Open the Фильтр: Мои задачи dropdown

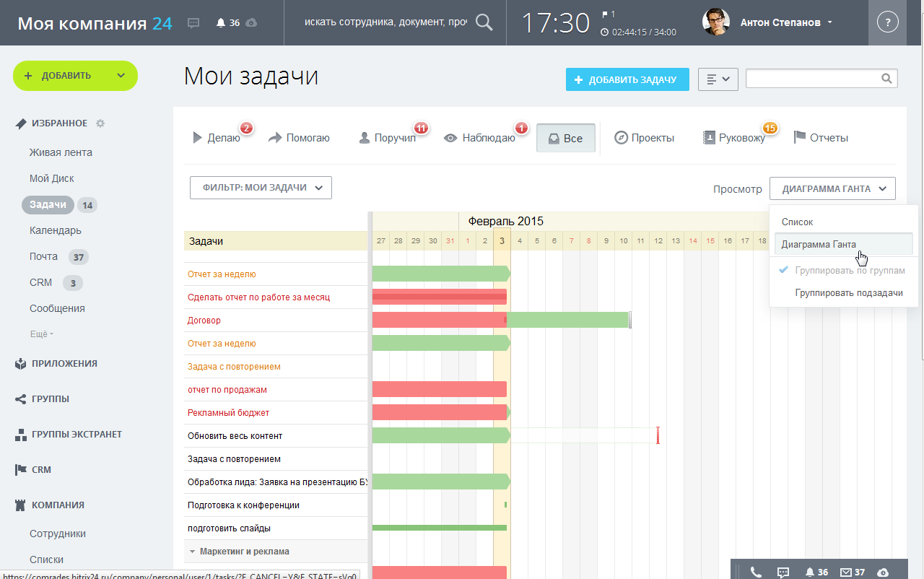261,188
